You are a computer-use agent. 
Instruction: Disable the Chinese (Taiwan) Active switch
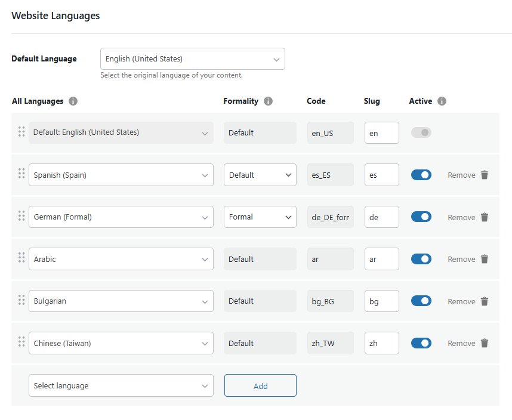point(421,343)
